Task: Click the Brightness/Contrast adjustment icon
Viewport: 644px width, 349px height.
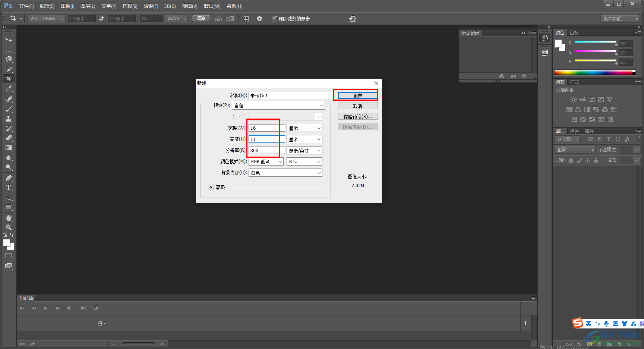Action: tap(574, 100)
